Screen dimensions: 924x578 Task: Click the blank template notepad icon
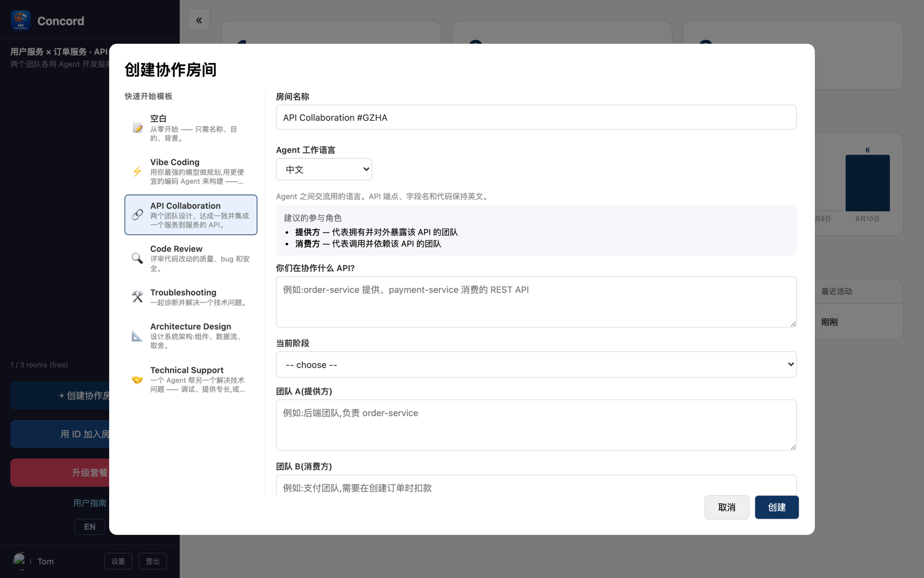pos(137,128)
